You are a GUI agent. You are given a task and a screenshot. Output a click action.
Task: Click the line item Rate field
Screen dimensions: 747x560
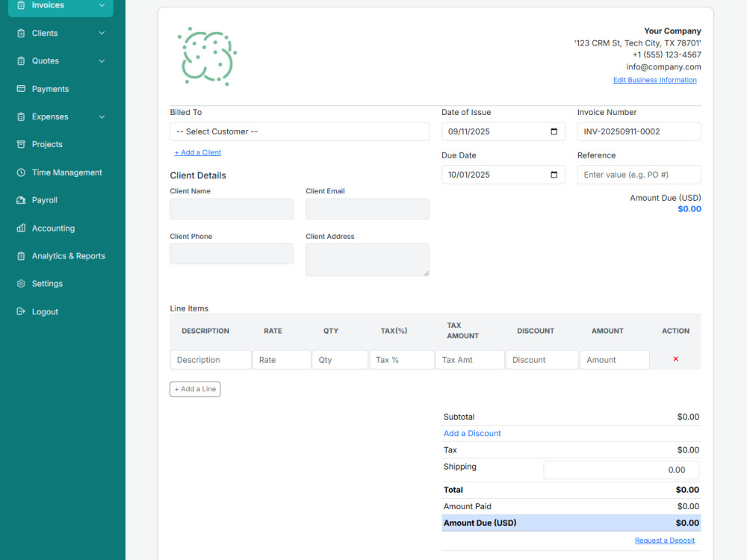(282, 360)
